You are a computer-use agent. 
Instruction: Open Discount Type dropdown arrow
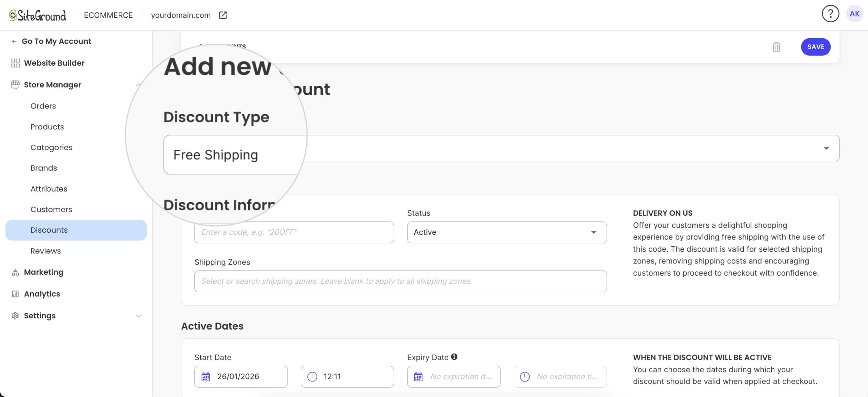[826, 148]
